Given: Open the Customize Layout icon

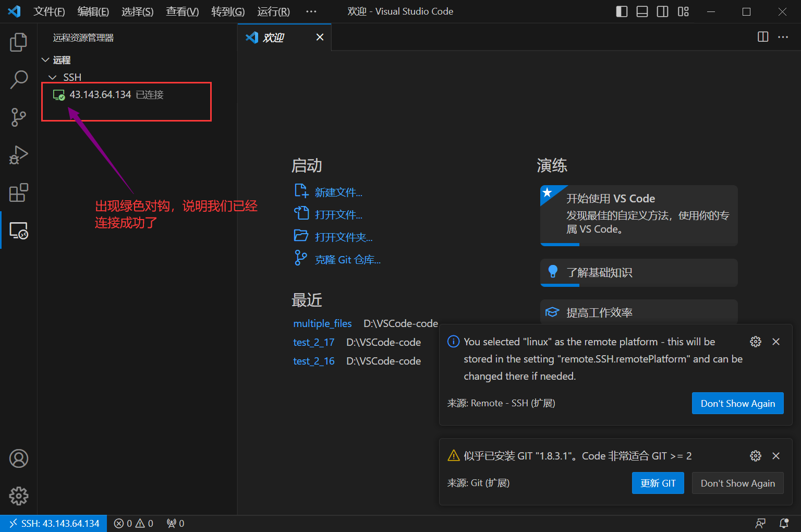Looking at the screenshot, I should pos(683,11).
